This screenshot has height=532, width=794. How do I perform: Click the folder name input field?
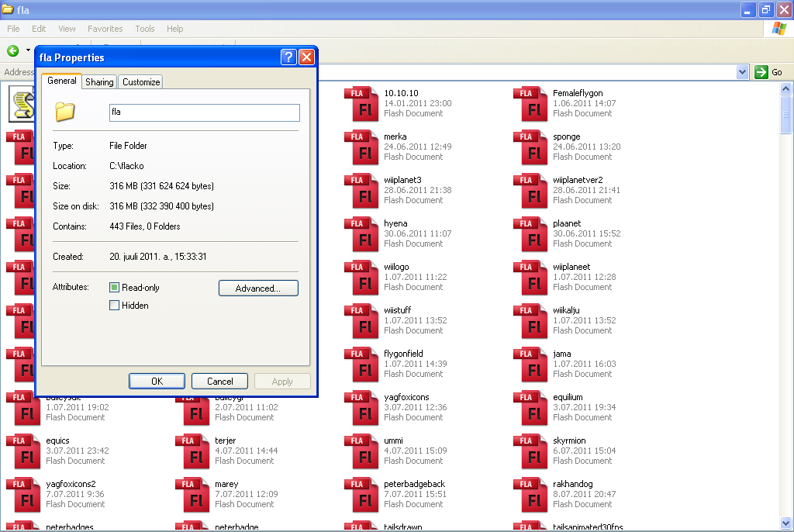point(205,112)
